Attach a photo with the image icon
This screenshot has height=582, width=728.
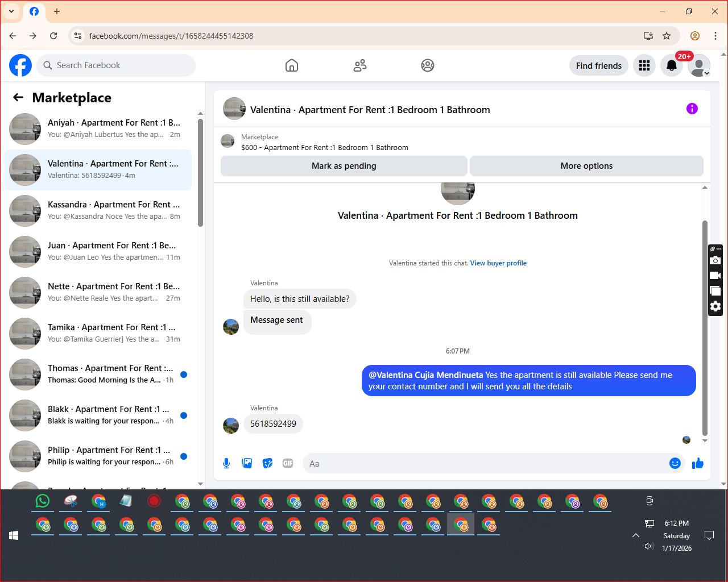(247, 463)
